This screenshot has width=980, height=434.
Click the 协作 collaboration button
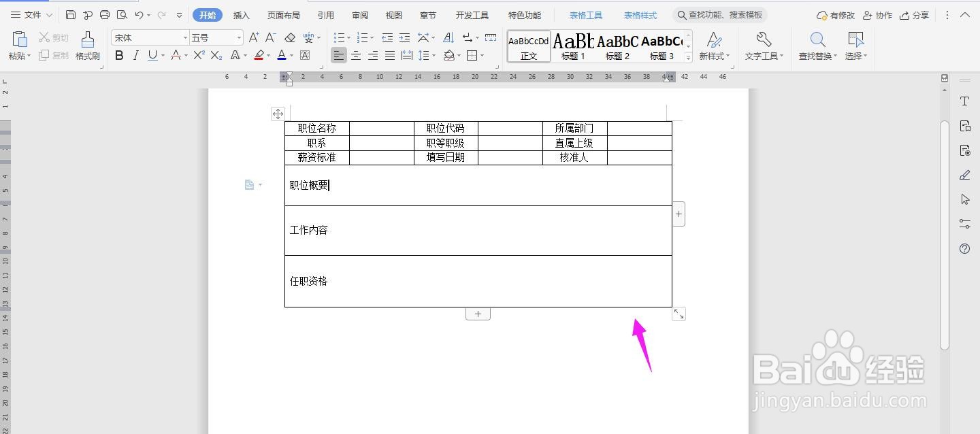point(877,15)
